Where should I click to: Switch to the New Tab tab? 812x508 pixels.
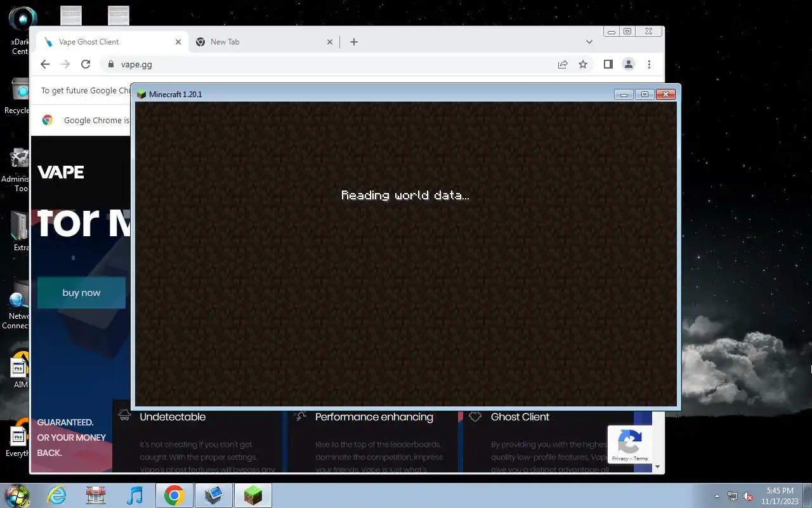click(263, 42)
